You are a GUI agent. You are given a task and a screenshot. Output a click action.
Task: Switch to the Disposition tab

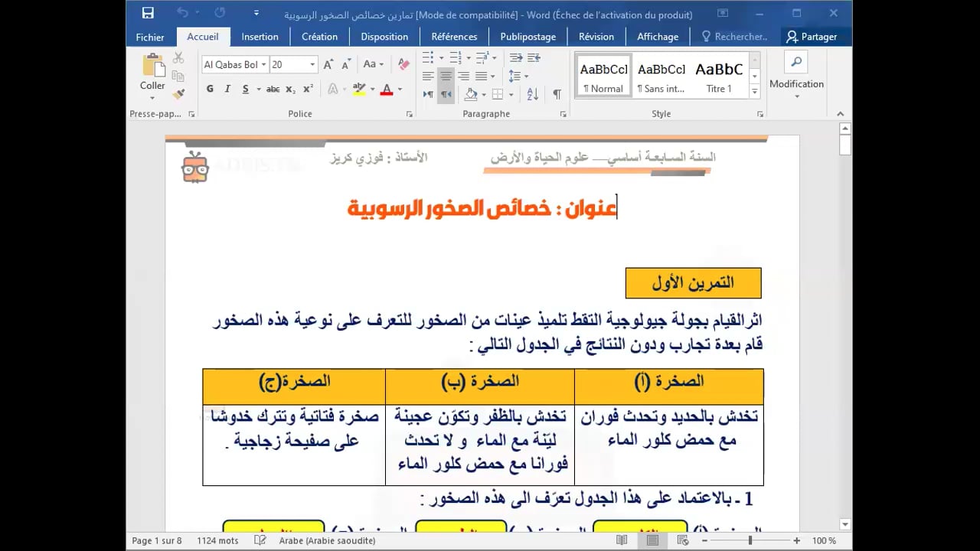click(x=384, y=37)
